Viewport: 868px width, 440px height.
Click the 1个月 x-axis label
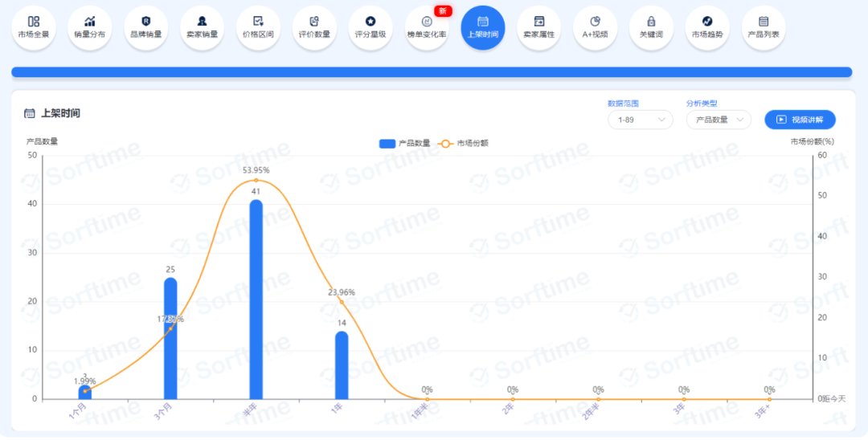click(x=77, y=413)
